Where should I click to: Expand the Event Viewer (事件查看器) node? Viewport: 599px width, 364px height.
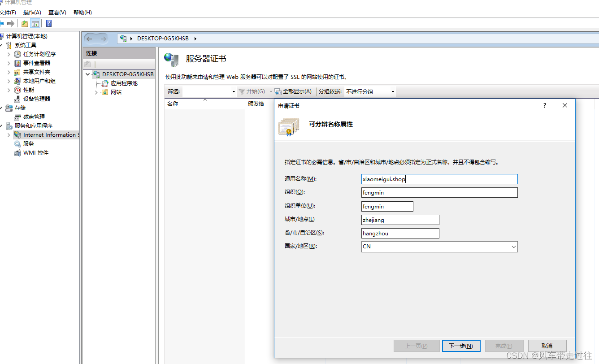(x=9, y=63)
